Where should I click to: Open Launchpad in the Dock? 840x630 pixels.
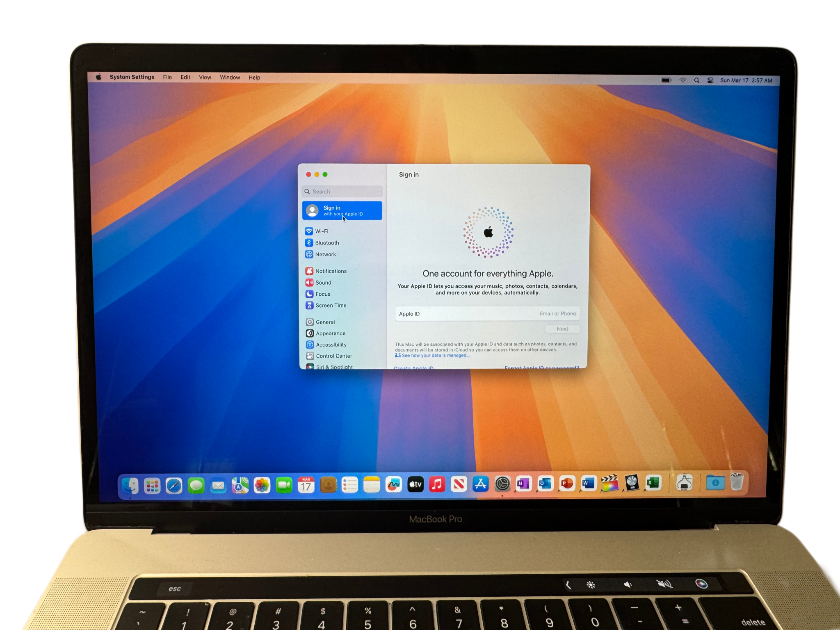coord(152,486)
